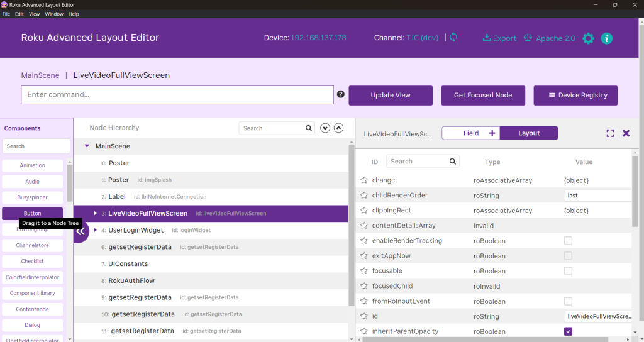
Task: Click the Get Focused Node button
Action: pos(483,96)
